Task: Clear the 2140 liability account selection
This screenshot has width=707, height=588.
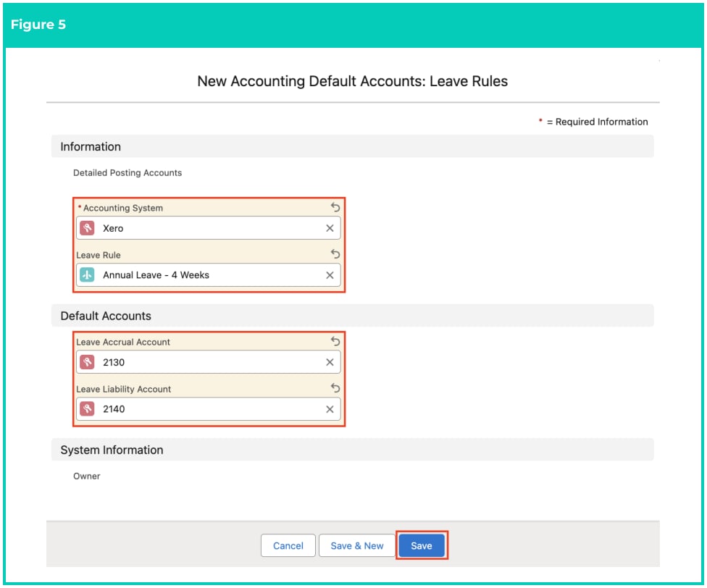Action: coord(330,409)
